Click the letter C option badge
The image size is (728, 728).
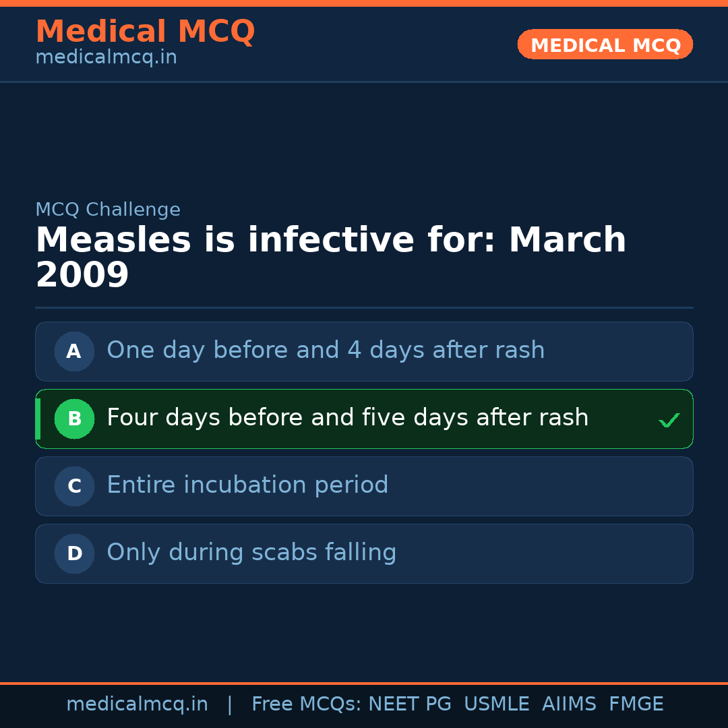coord(74,486)
